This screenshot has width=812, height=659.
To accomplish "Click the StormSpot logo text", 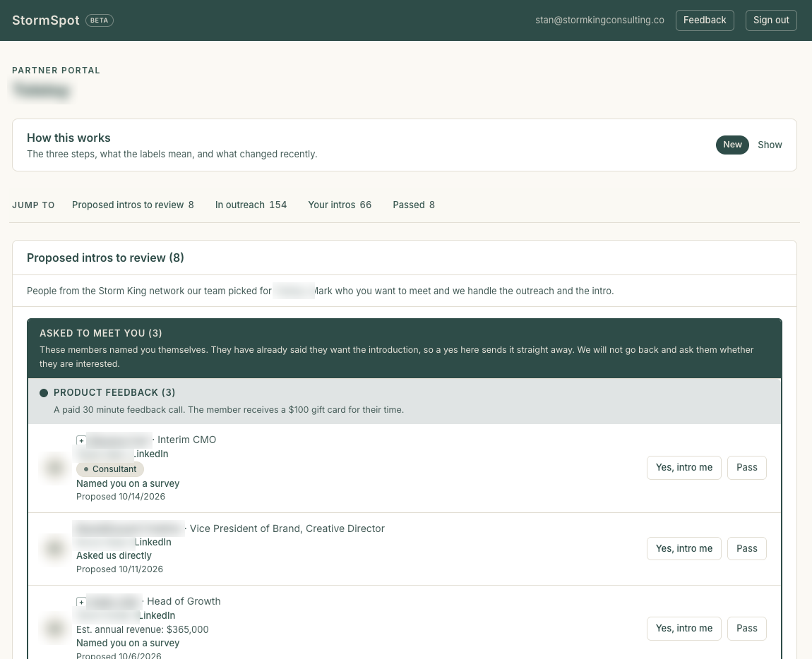I will 46,20.
